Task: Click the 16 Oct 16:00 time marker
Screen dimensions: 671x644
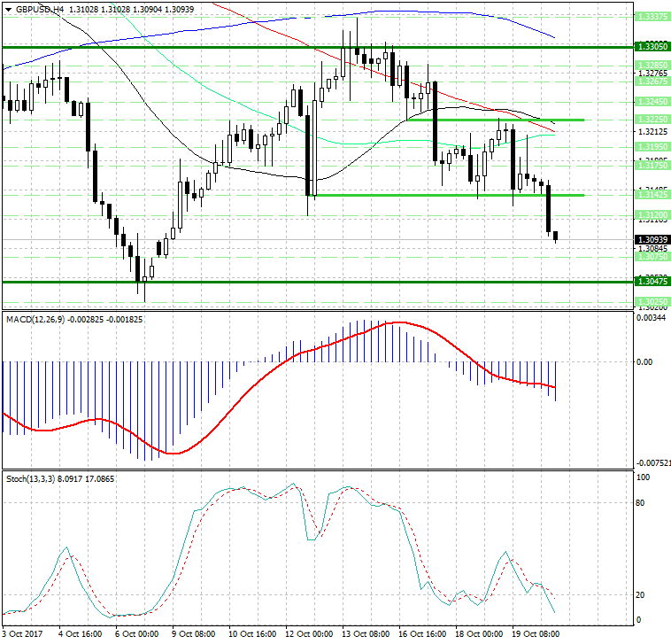Action: coord(421,634)
